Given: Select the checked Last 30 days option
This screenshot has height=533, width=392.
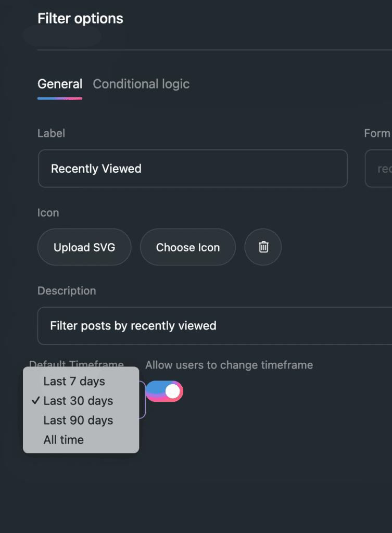Looking at the screenshot, I should 78,401.
